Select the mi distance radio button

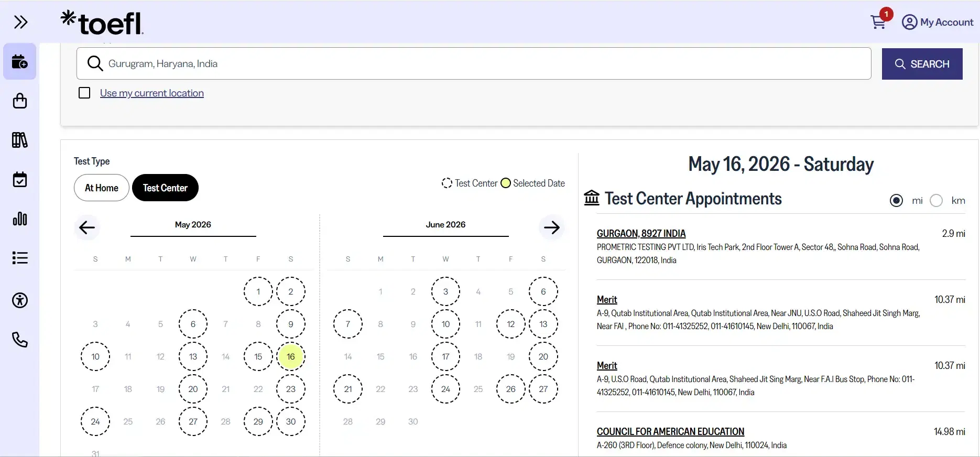(x=896, y=201)
